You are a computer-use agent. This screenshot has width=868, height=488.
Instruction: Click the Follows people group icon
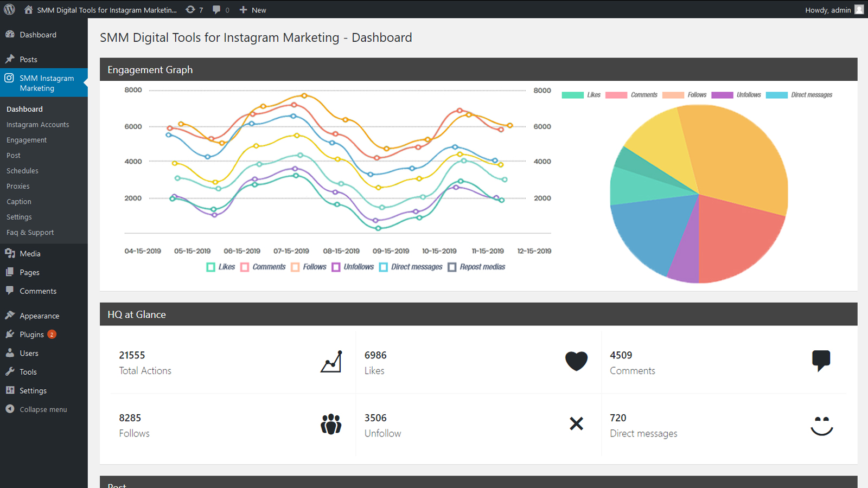[x=331, y=424]
